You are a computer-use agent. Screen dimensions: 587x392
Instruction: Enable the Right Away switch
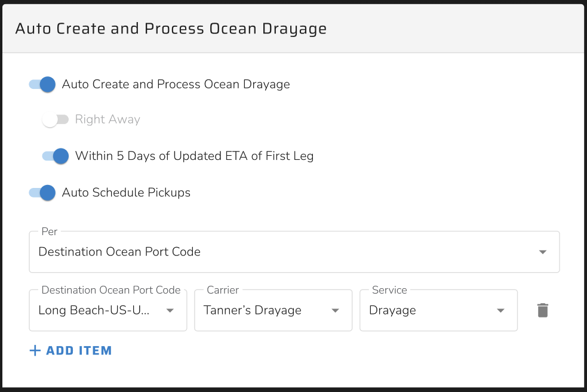click(x=56, y=119)
